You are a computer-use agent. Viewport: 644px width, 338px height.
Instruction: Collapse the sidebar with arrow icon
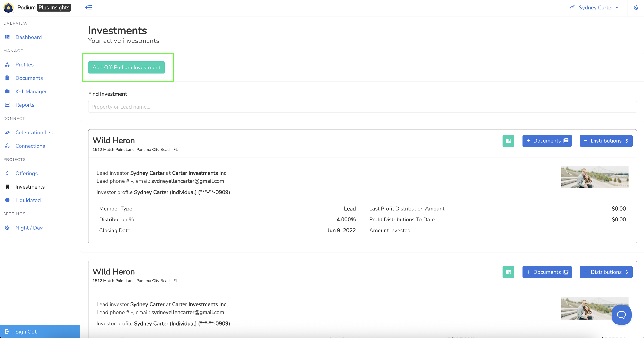(x=88, y=8)
